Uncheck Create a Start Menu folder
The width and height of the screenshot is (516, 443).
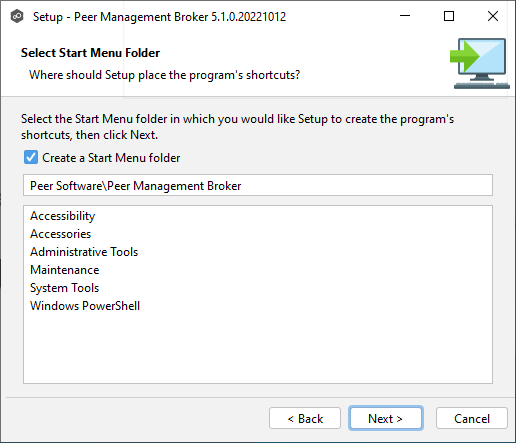tap(31, 157)
